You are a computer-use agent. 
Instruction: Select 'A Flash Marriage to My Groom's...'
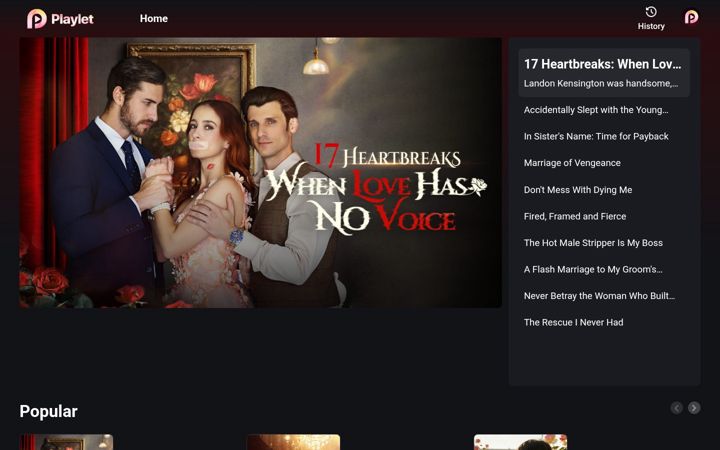click(593, 270)
